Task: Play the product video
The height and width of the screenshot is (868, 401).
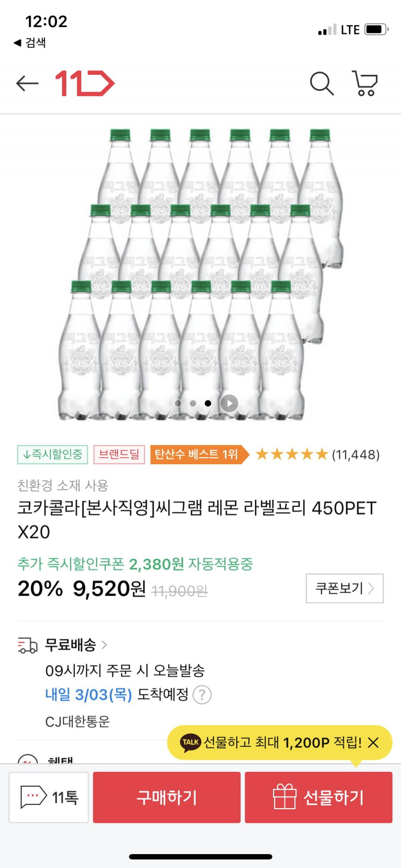Action: 229,403
